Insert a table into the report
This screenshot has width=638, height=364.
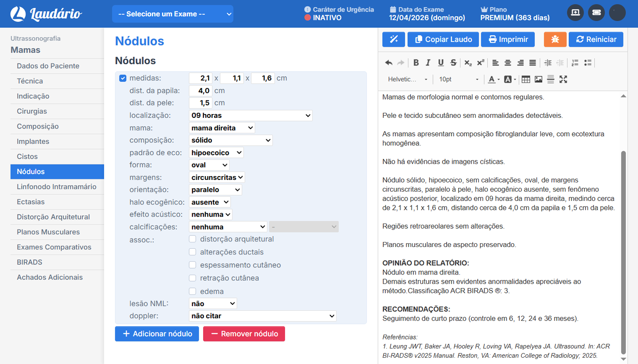(x=526, y=79)
